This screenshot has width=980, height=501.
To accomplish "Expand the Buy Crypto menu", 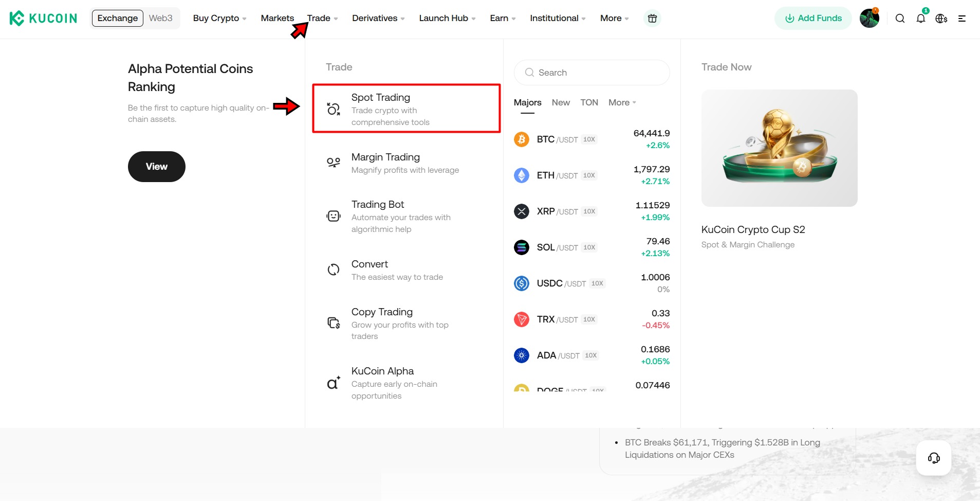I will pos(220,19).
